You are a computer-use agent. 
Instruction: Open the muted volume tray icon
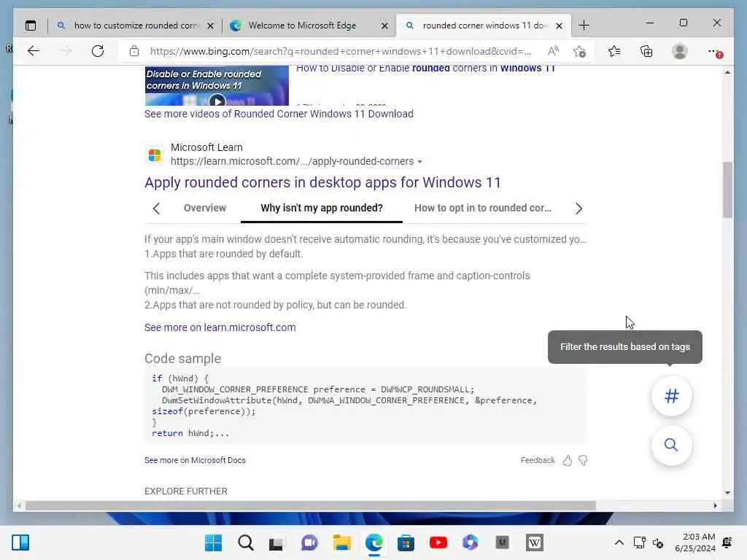[x=658, y=542]
